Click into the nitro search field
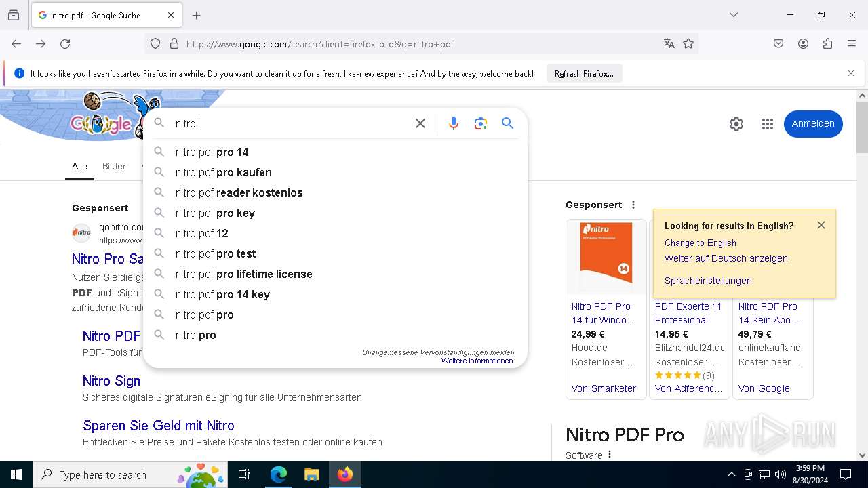Viewport: 868px width, 488px height. click(290, 123)
